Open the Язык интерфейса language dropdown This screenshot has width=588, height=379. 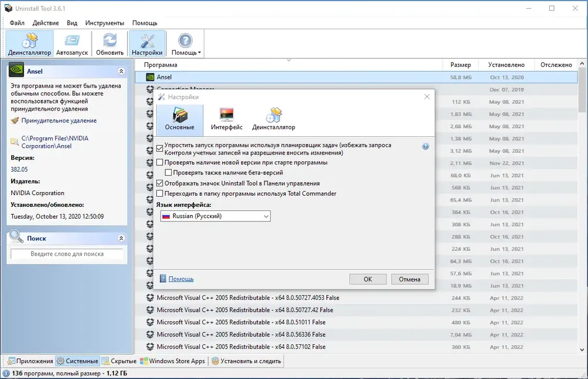pyautogui.click(x=215, y=216)
